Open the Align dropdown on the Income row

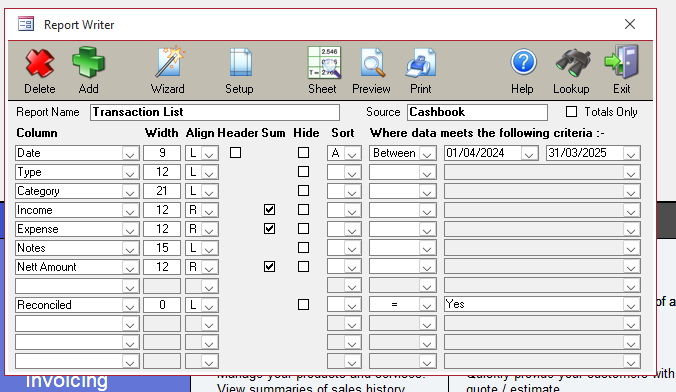210,210
